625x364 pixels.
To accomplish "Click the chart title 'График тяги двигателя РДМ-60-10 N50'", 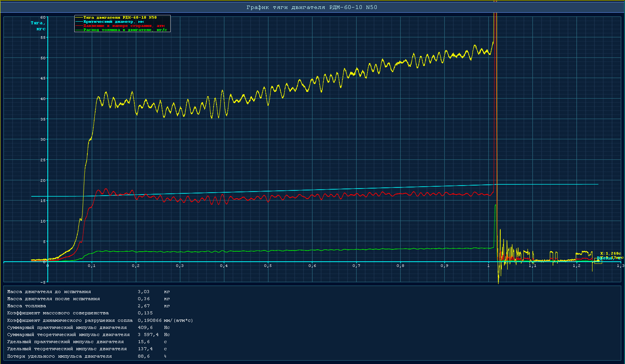I will (312, 7).
